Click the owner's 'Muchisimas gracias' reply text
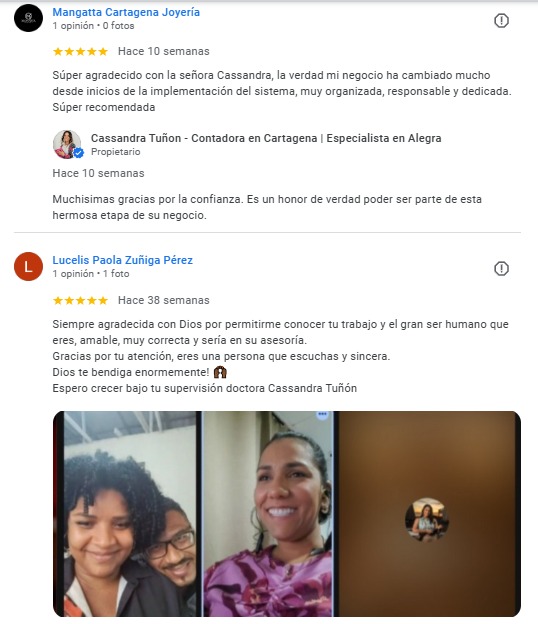538x624 pixels. coord(267,207)
